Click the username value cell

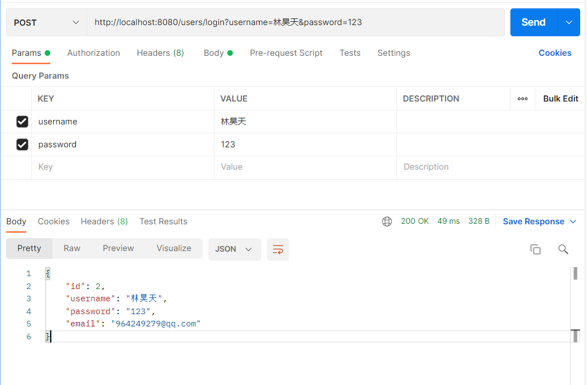click(x=305, y=122)
